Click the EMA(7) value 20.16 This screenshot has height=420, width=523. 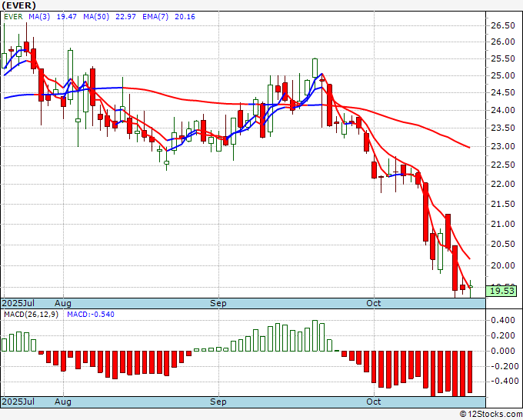[x=185, y=17]
